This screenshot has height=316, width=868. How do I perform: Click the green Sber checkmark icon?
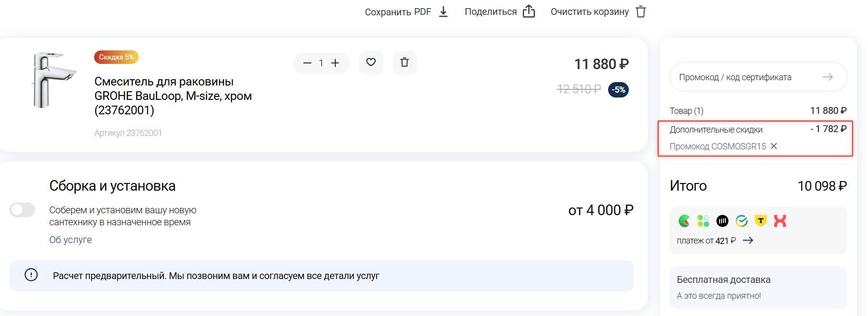(742, 221)
